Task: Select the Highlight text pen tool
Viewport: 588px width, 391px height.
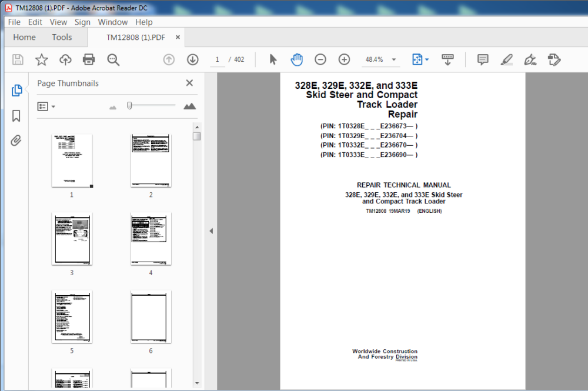Action: pyautogui.click(x=507, y=59)
